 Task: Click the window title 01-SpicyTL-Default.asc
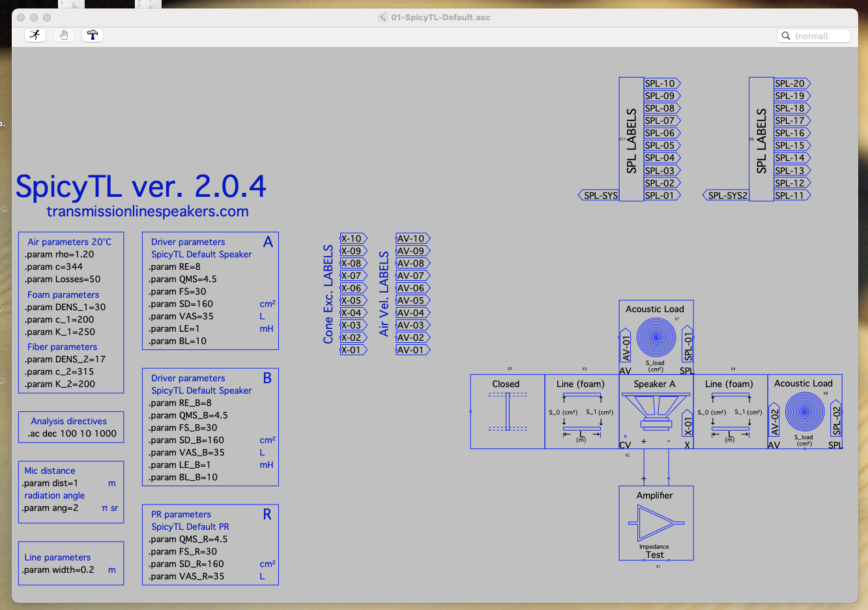[441, 18]
